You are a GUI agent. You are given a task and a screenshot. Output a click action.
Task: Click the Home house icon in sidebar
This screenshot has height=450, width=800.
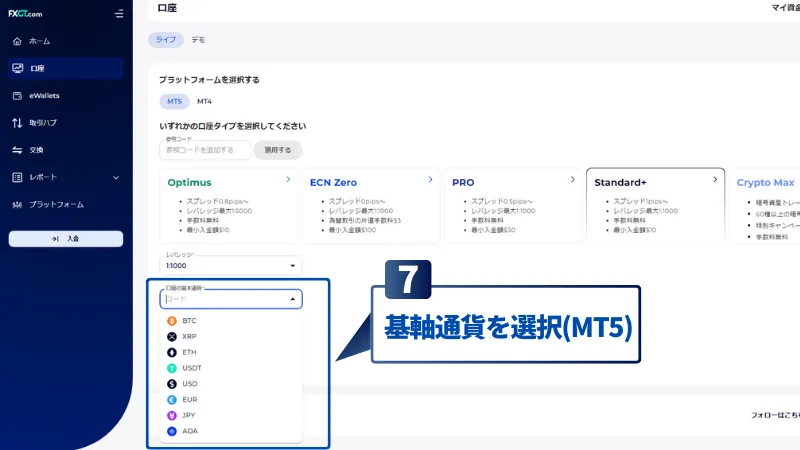(x=17, y=41)
